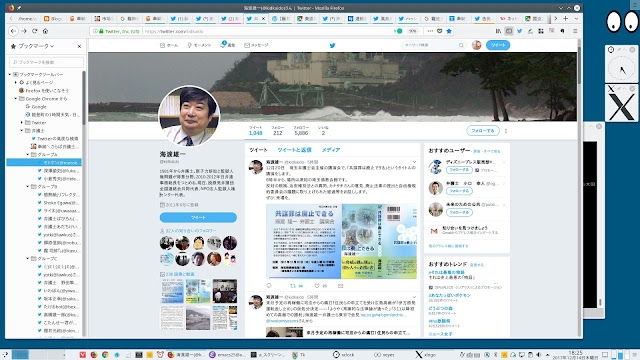Click the blue Tweet button in the header
Screen dimensions: 640x360
coord(498,45)
